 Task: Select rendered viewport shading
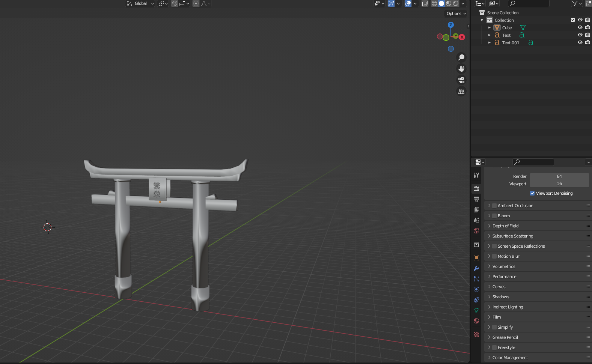click(456, 3)
